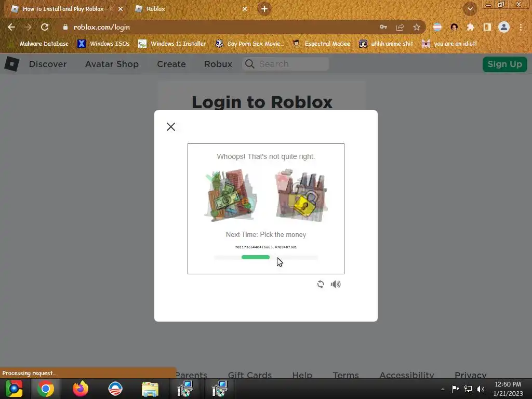This screenshot has height=399, width=532.
Task: Open the first installer icon in the taskbar
Action: click(x=185, y=389)
